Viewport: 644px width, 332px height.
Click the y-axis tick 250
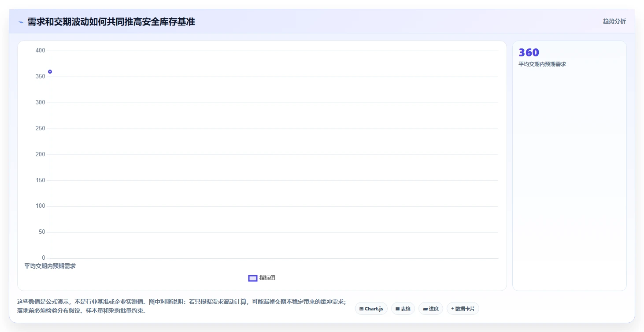[41, 129]
